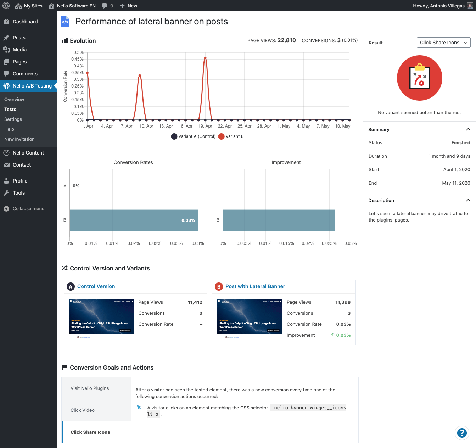476x448 pixels.
Task: Toggle Variant A (Control) legend in chart
Action: tap(193, 136)
